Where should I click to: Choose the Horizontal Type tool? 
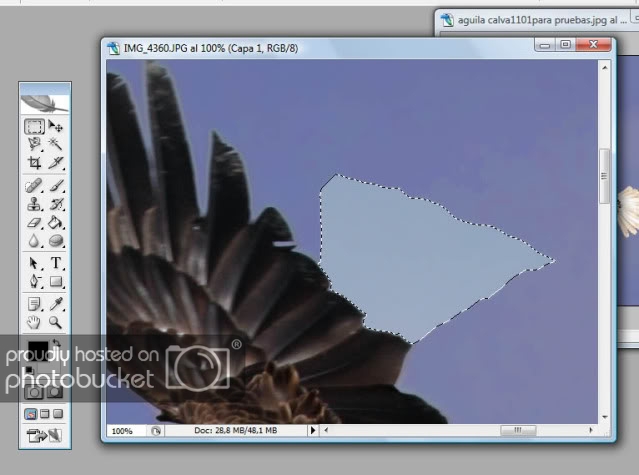click(56, 263)
